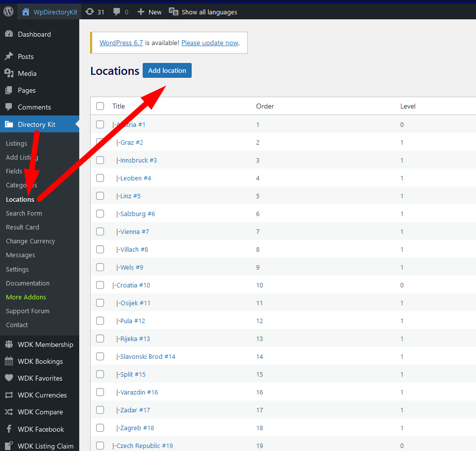Click the WDK Favorites heart icon
The image size is (476, 451).
pyautogui.click(x=9, y=378)
